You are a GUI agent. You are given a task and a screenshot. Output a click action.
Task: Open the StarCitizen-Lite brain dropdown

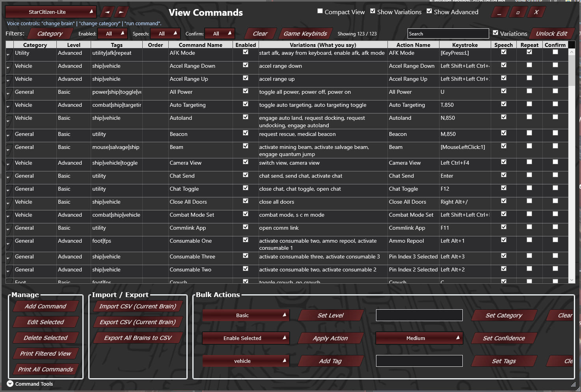pyautogui.click(x=50, y=12)
